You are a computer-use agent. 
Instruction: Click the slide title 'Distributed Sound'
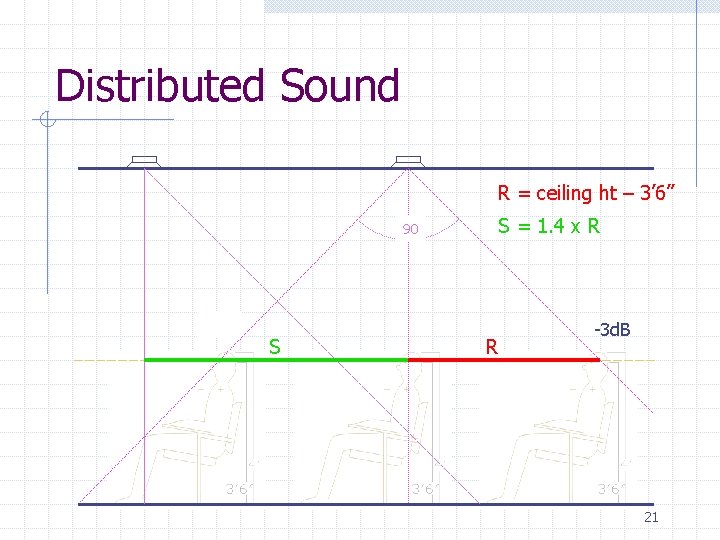[228, 85]
